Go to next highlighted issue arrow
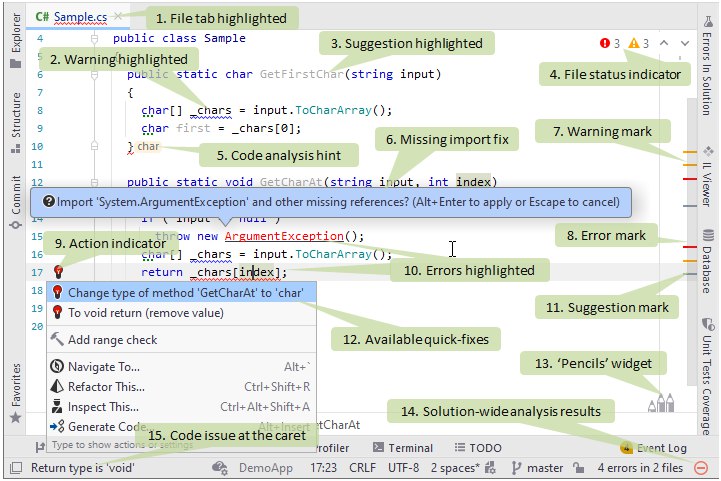Image resolution: width=721 pixels, height=481 pixels. [685, 43]
